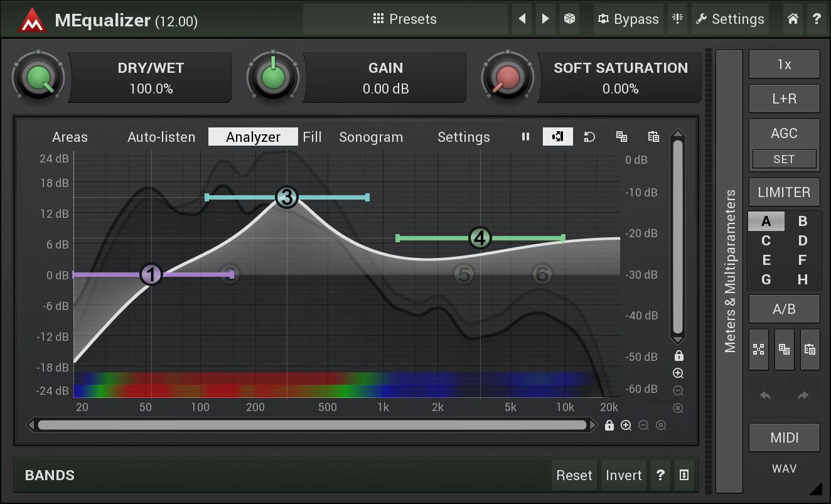Screen dimensions: 831x504
Task: Open the analyzer Settings
Action: 464,137
